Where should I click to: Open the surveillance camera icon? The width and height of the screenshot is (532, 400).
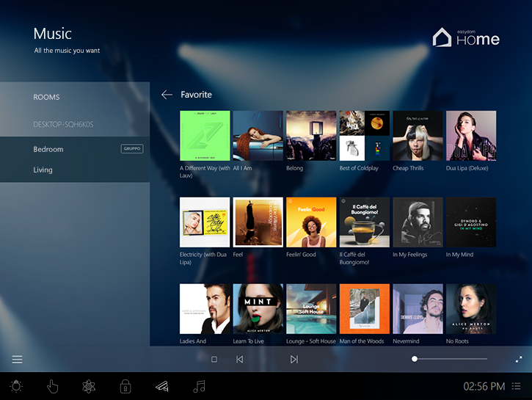pos(162,387)
